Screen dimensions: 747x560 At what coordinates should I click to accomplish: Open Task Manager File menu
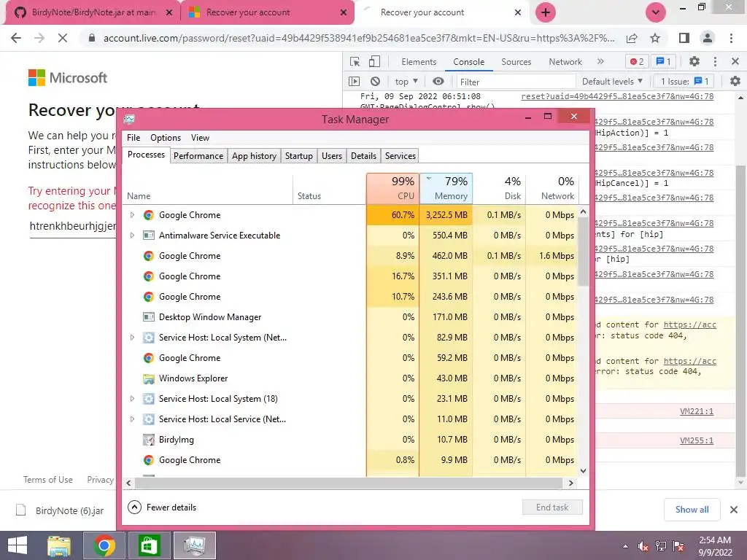pyautogui.click(x=133, y=138)
